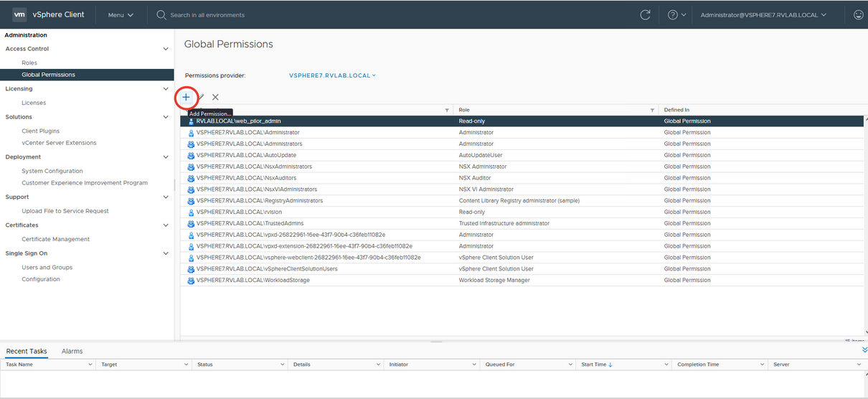This screenshot has width=868, height=399.
Task: Click group icon of AutoUpdate row
Action: tap(191, 156)
